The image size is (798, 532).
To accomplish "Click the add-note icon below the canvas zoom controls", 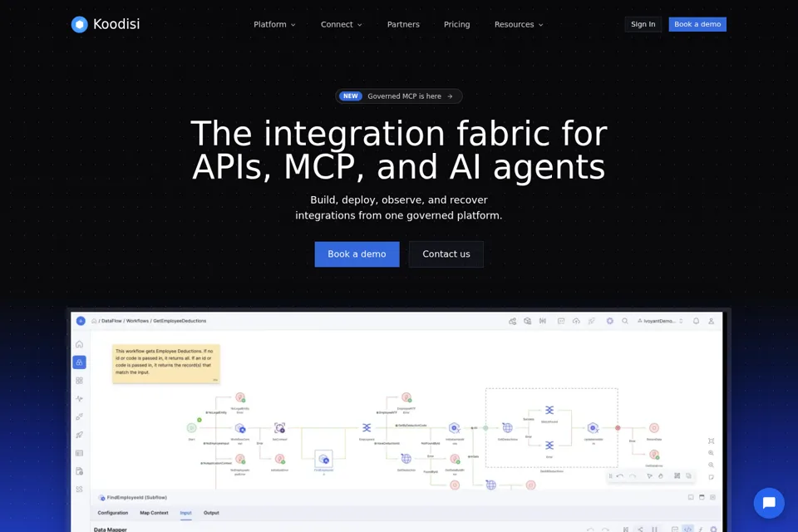I will [x=711, y=477].
